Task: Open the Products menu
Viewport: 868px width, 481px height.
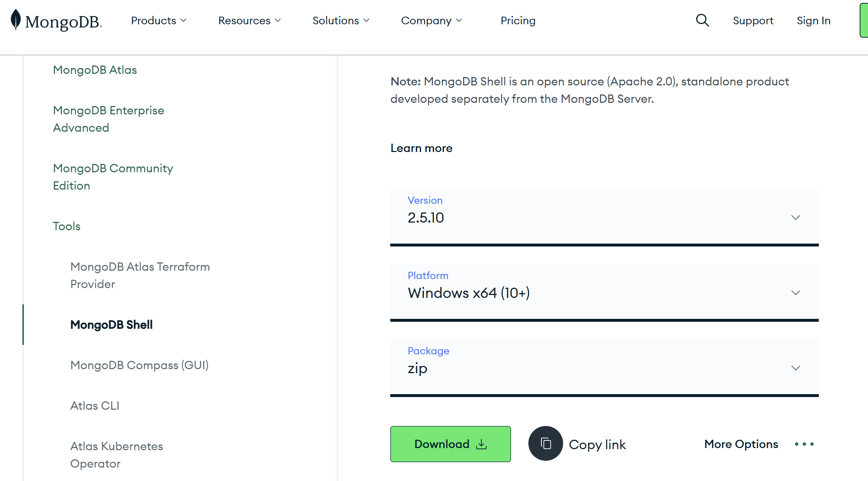Action: 158,21
